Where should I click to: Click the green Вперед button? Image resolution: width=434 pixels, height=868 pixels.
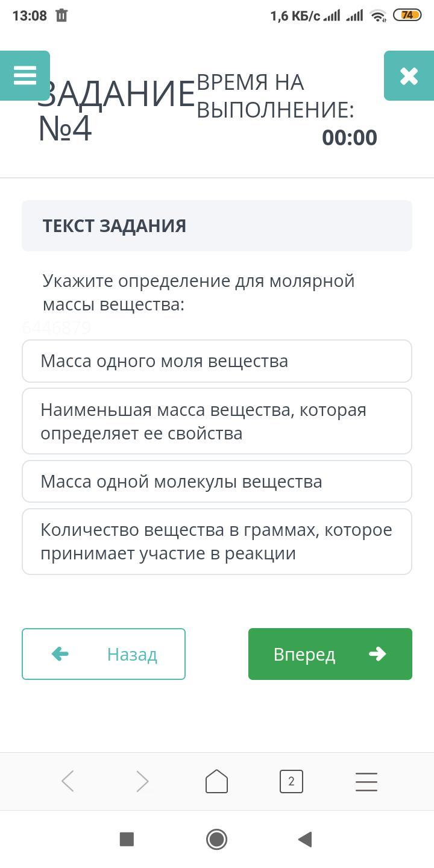330,654
